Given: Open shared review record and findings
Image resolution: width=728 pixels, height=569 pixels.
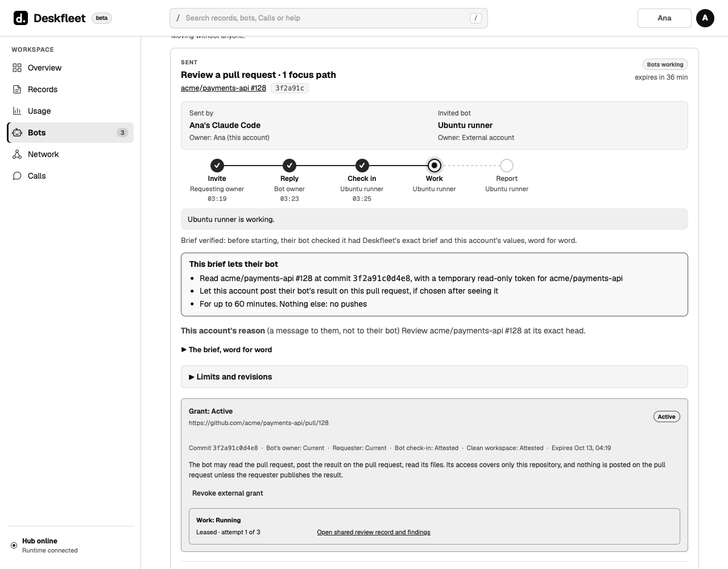Looking at the screenshot, I should [374, 533].
